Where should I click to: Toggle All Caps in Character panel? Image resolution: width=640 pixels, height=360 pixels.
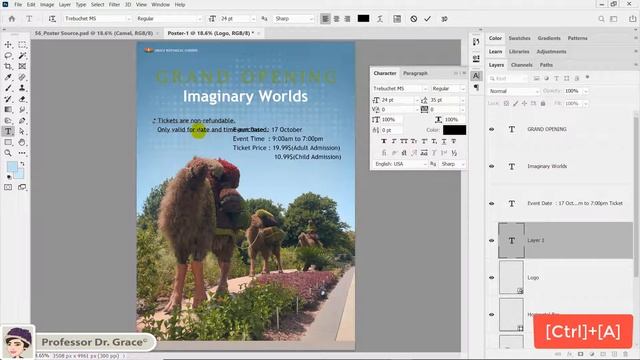pyautogui.click(x=404, y=141)
